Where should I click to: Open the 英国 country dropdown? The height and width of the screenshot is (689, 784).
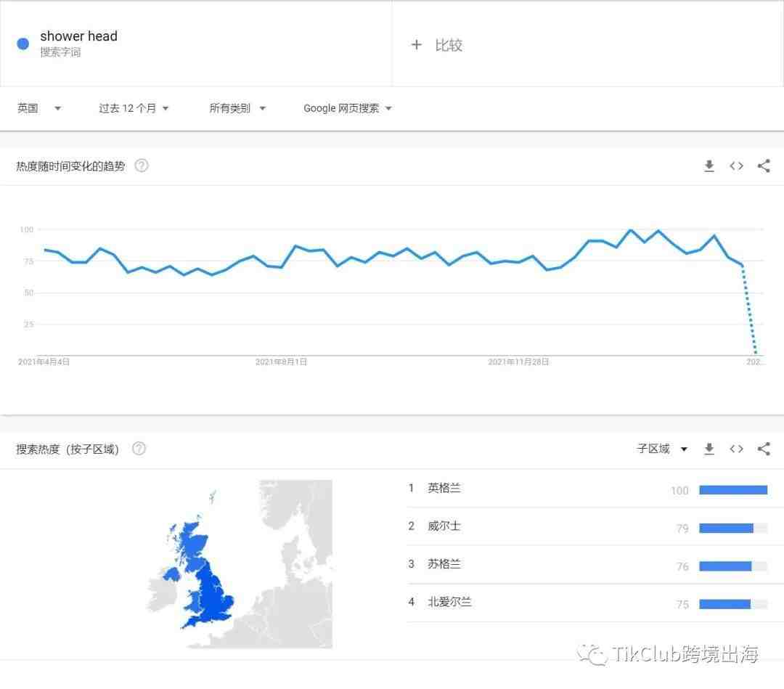click(39, 108)
